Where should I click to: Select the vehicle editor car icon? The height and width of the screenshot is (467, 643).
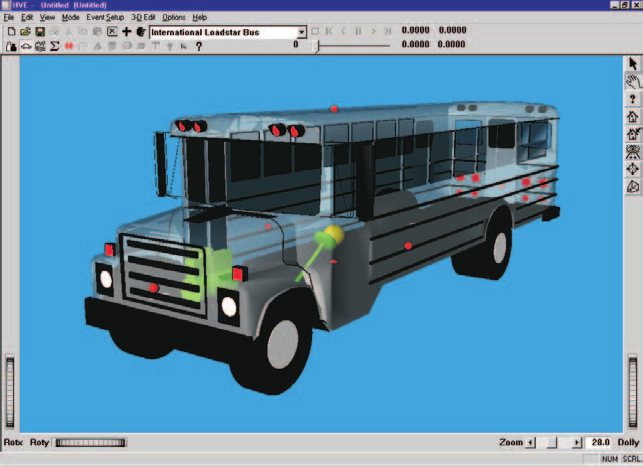pos(26,46)
